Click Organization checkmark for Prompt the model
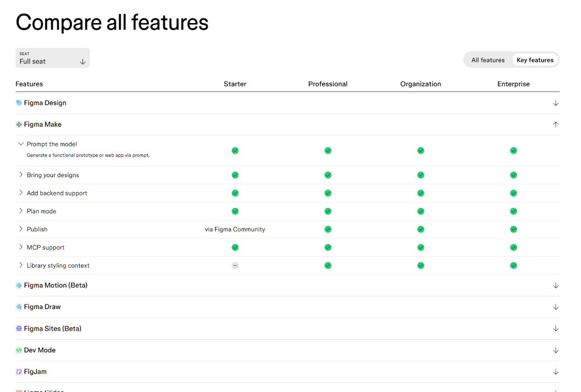This screenshot has height=392, width=581. (x=421, y=150)
